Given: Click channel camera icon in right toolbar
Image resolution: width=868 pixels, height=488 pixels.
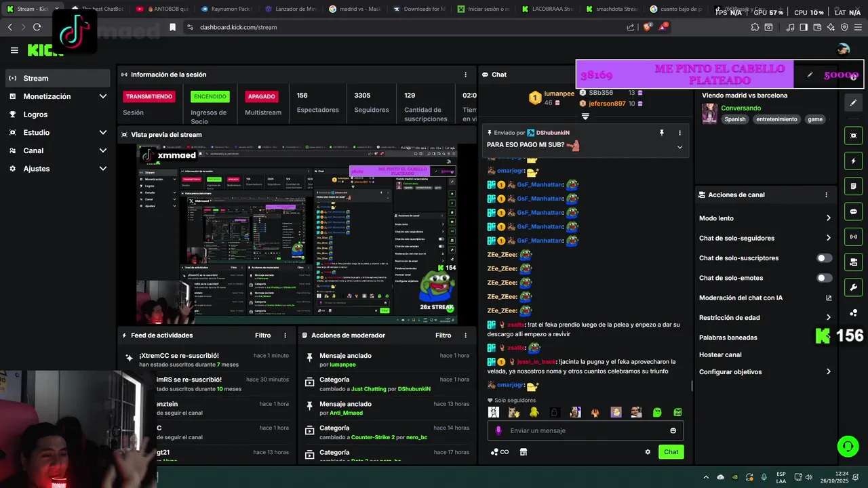Looking at the screenshot, I should pos(853,262).
